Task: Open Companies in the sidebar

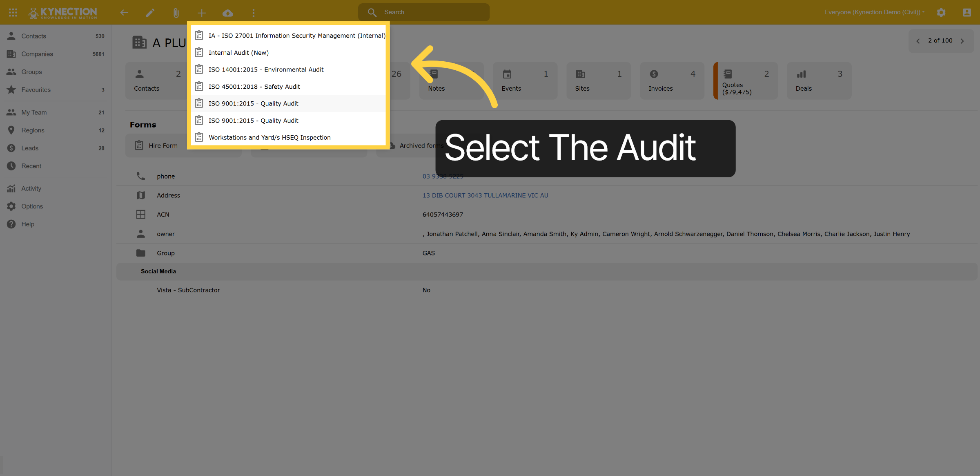Action: (x=56, y=54)
